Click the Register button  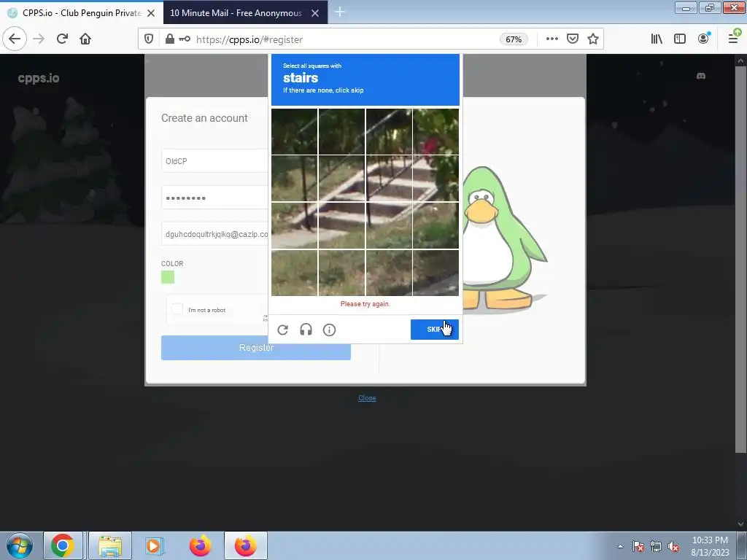pyautogui.click(x=256, y=348)
